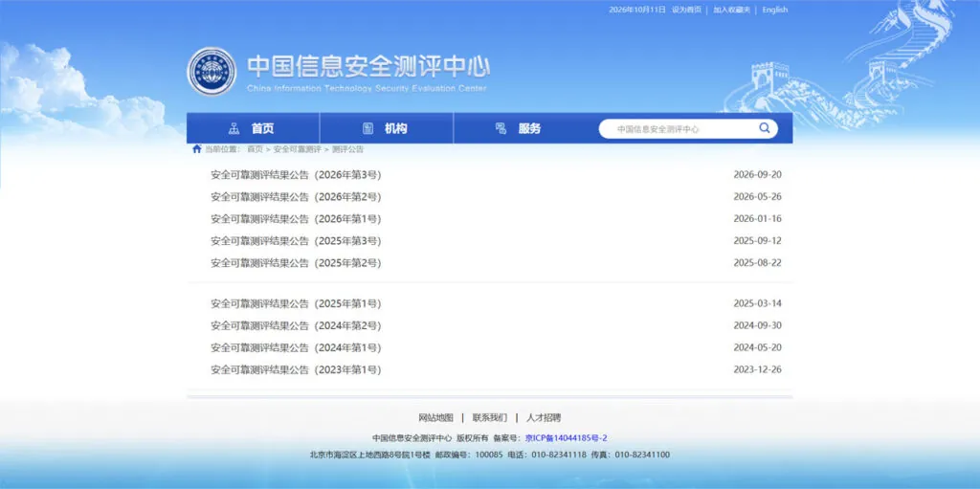Click the date 2024-05-20
980x489 pixels.
(x=758, y=347)
